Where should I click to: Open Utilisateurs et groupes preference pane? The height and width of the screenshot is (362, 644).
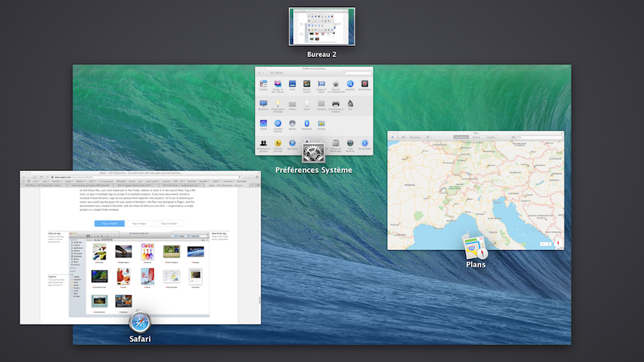263,146
